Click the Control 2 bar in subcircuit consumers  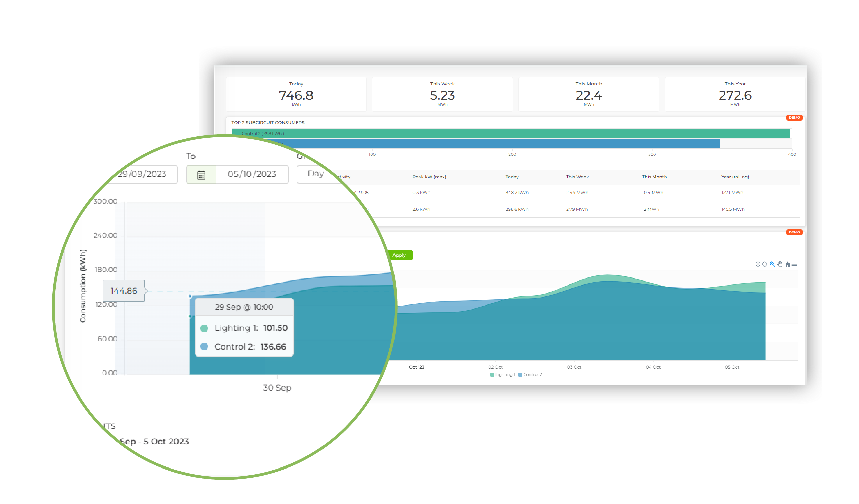[x=511, y=133]
